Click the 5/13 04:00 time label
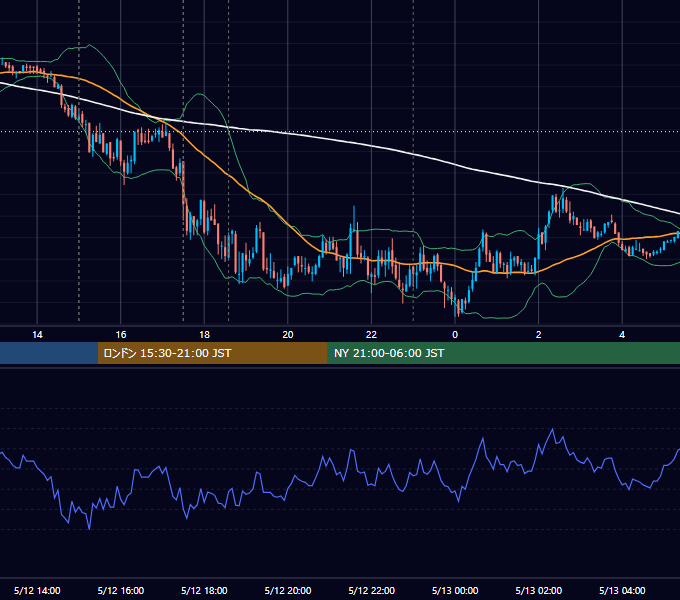The height and width of the screenshot is (600, 680). pos(622,590)
